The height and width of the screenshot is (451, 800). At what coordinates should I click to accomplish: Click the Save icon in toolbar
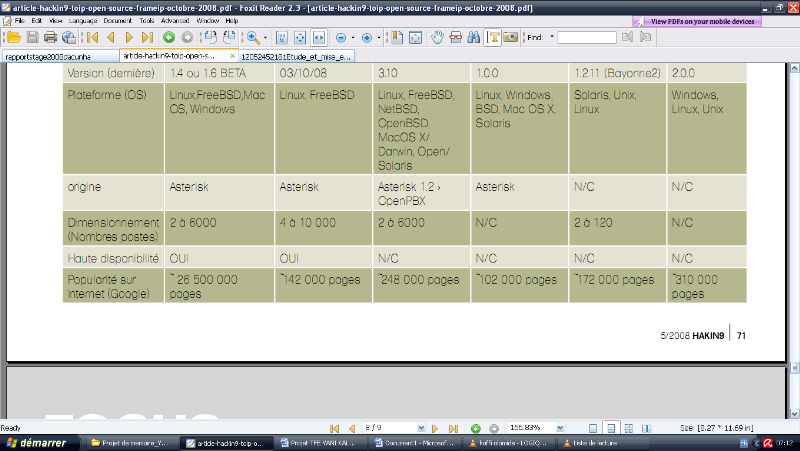[x=33, y=37]
